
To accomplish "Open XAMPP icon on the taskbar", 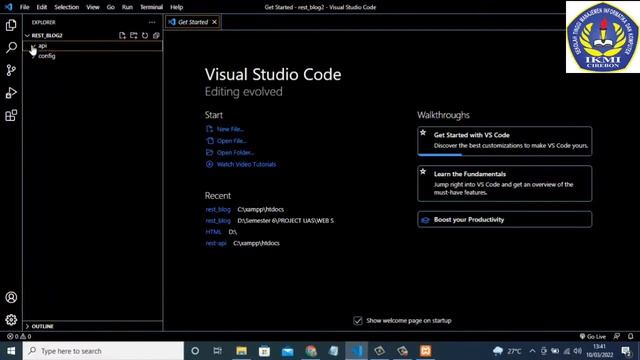I will click(425, 351).
